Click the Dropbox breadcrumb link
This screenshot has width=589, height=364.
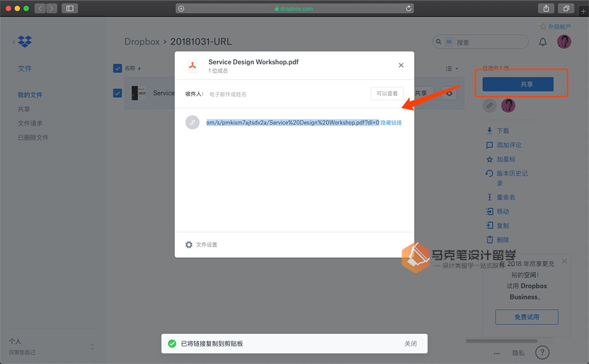tap(142, 42)
